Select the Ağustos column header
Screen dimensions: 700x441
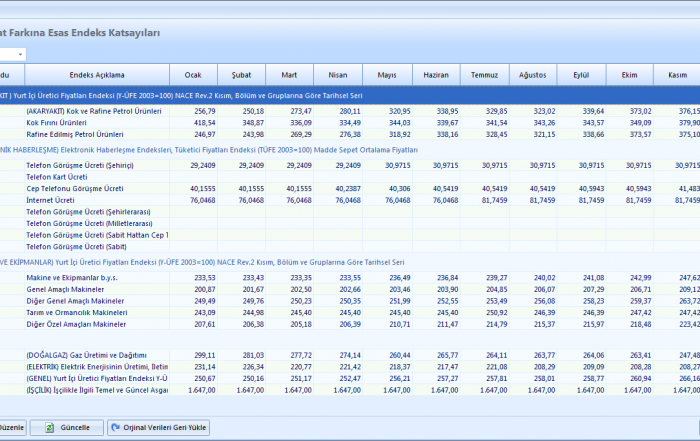click(533, 75)
